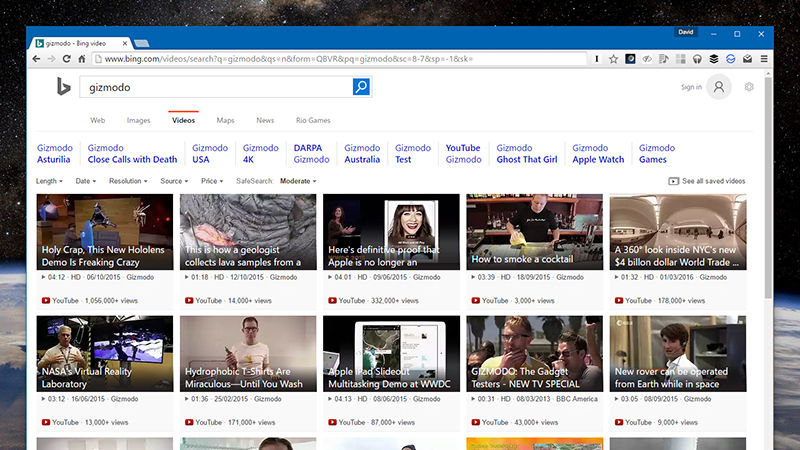Expand the SafeSearch Moderate dropdown

pyautogui.click(x=298, y=181)
